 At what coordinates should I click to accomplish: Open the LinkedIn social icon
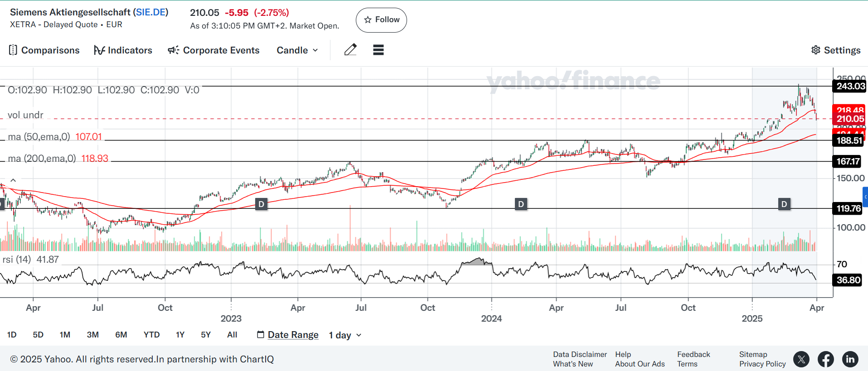tap(850, 359)
